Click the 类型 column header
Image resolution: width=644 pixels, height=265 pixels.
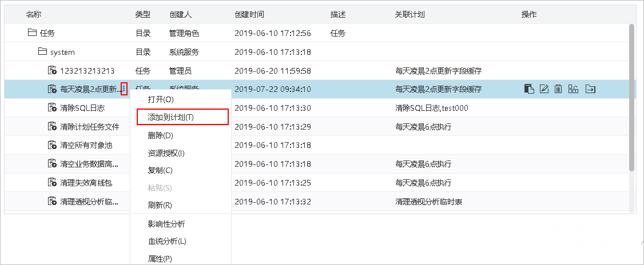coord(143,14)
